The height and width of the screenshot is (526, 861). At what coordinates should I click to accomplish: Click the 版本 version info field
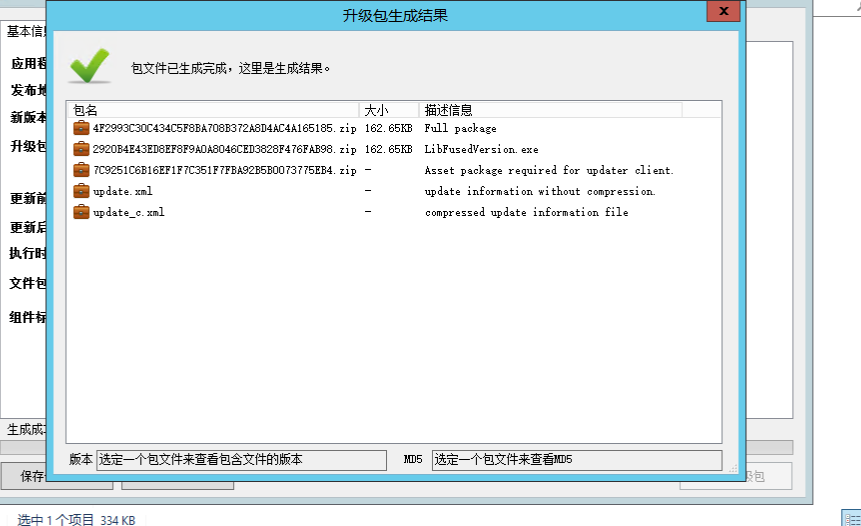(242, 460)
